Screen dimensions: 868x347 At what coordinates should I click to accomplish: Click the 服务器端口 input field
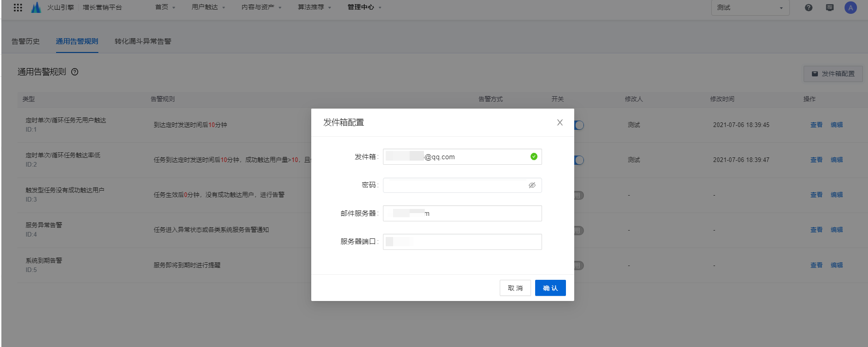pos(462,242)
